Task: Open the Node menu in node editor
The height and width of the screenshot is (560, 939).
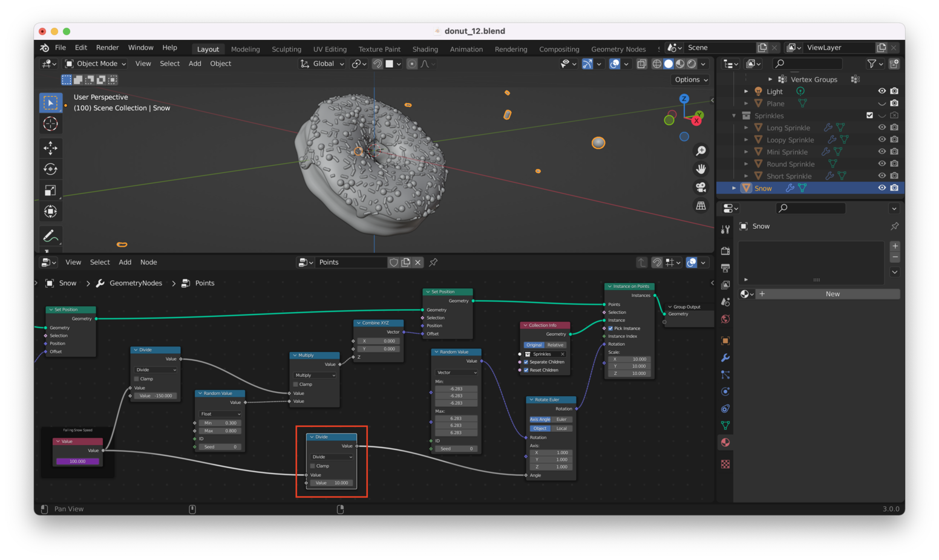Action: click(148, 262)
